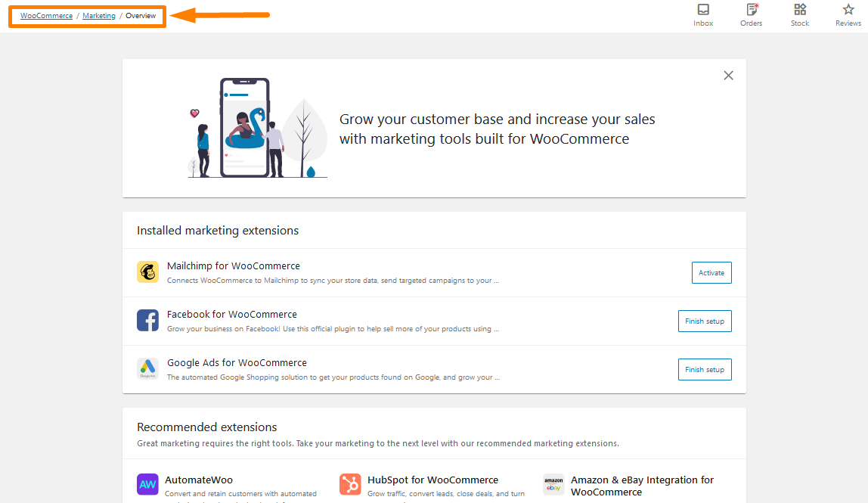This screenshot has width=868, height=503.
Task: Finish setup for Google Ads for WooCommerce
Action: pyautogui.click(x=705, y=369)
